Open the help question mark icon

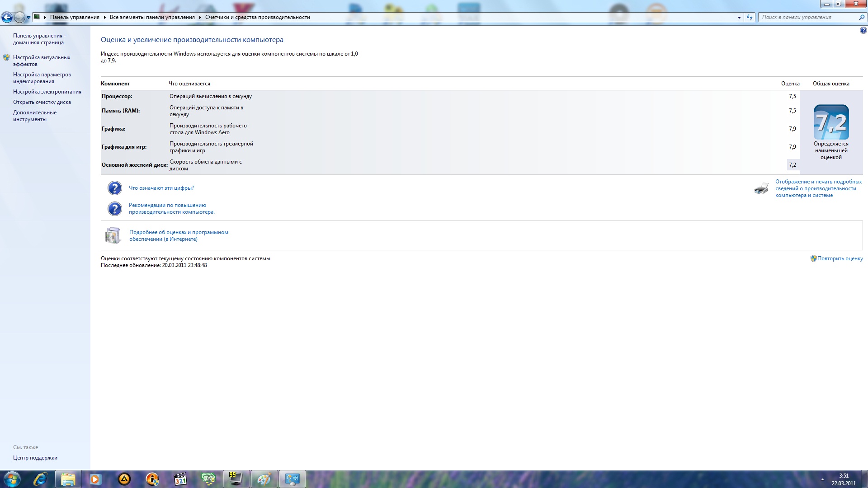863,31
